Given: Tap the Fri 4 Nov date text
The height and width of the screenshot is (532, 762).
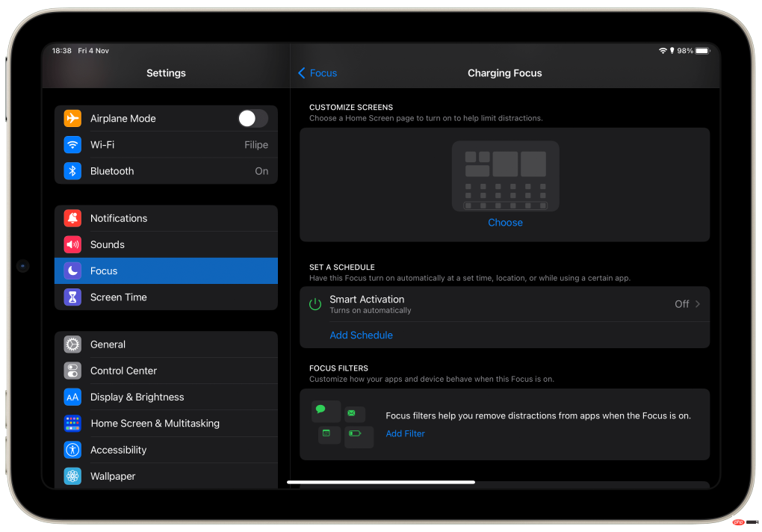Looking at the screenshot, I should tap(93, 51).
